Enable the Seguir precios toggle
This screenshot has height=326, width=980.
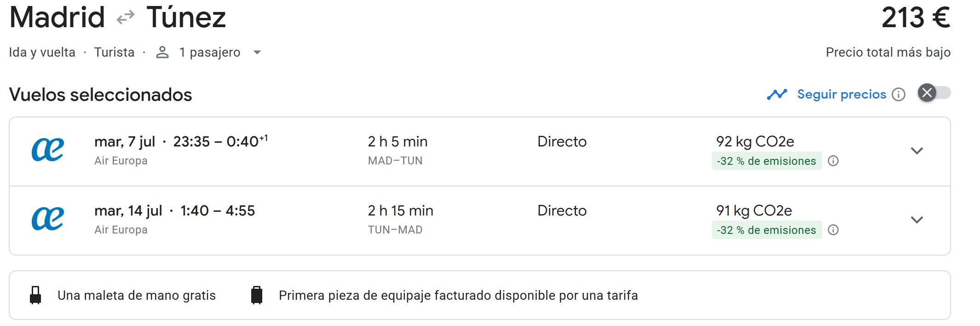pos(934,93)
